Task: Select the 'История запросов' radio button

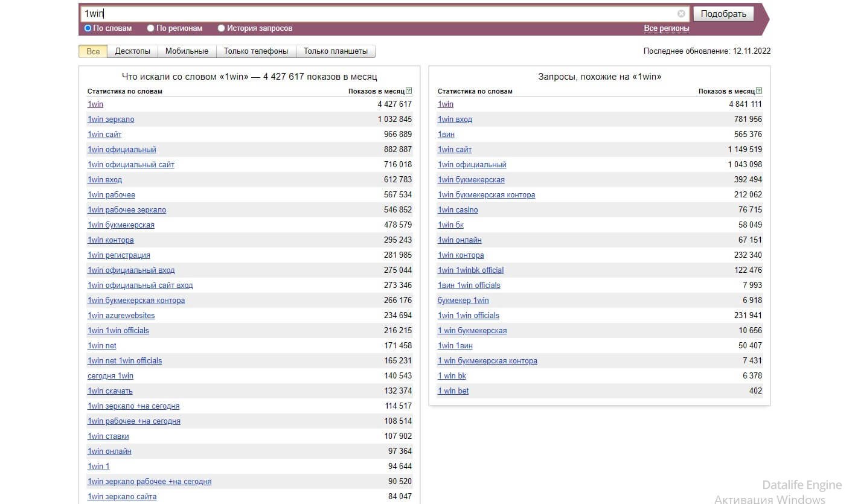Action: coord(222,28)
